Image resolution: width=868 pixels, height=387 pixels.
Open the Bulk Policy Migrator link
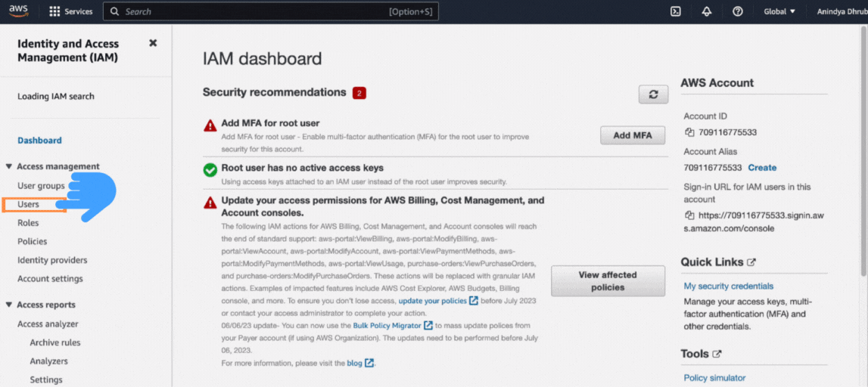click(x=387, y=326)
